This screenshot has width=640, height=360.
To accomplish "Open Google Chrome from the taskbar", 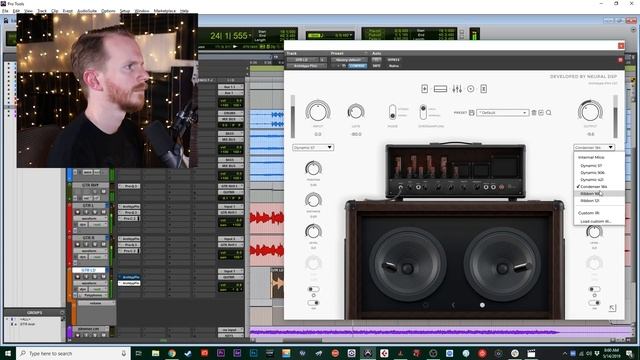I will [172, 353].
